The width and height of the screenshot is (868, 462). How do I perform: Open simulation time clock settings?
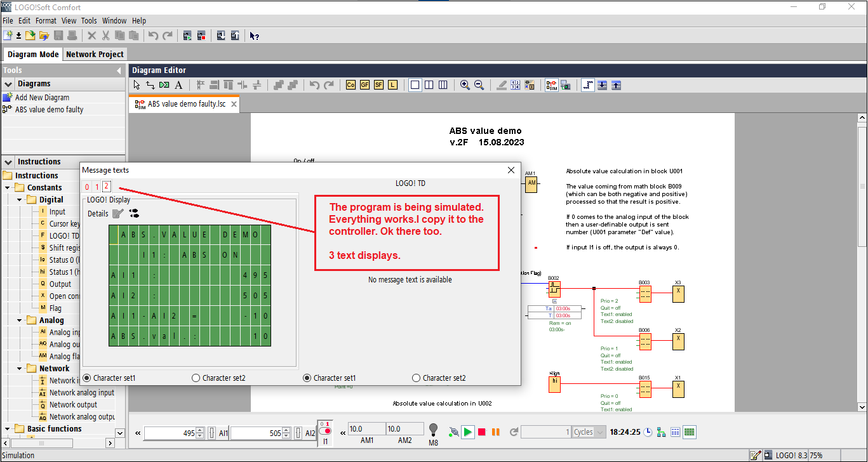point(648,432)
